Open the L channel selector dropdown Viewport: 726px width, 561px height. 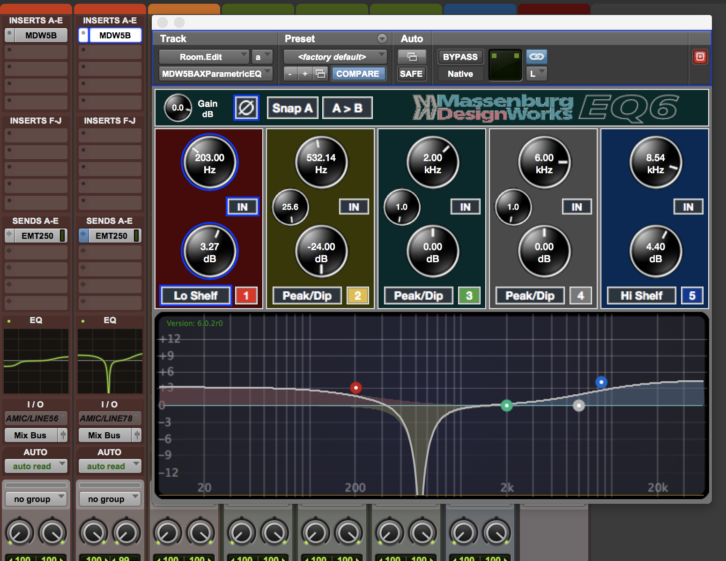(x=537, y=74)
